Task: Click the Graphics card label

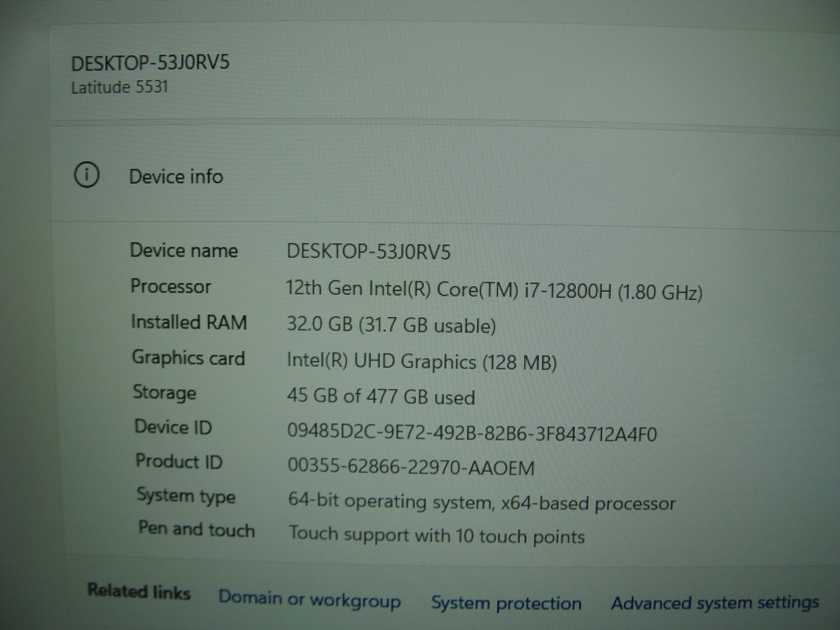Action: click(188, 358)
